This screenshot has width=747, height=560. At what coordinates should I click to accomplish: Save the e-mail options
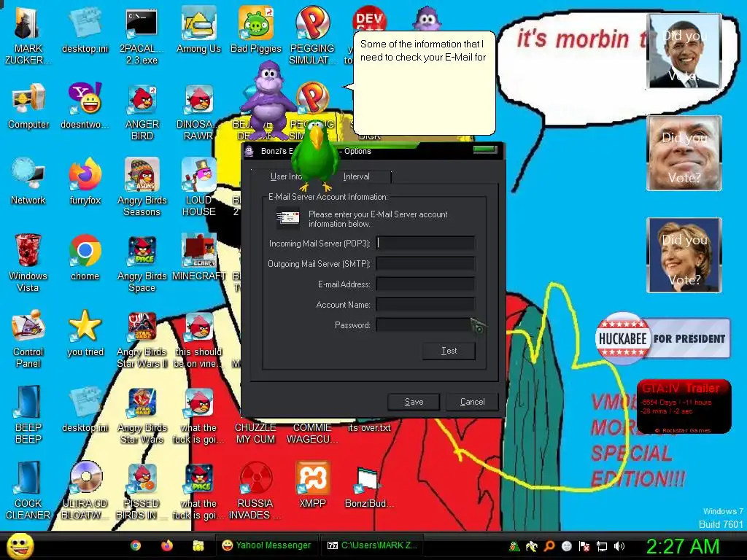click(414, 402)
